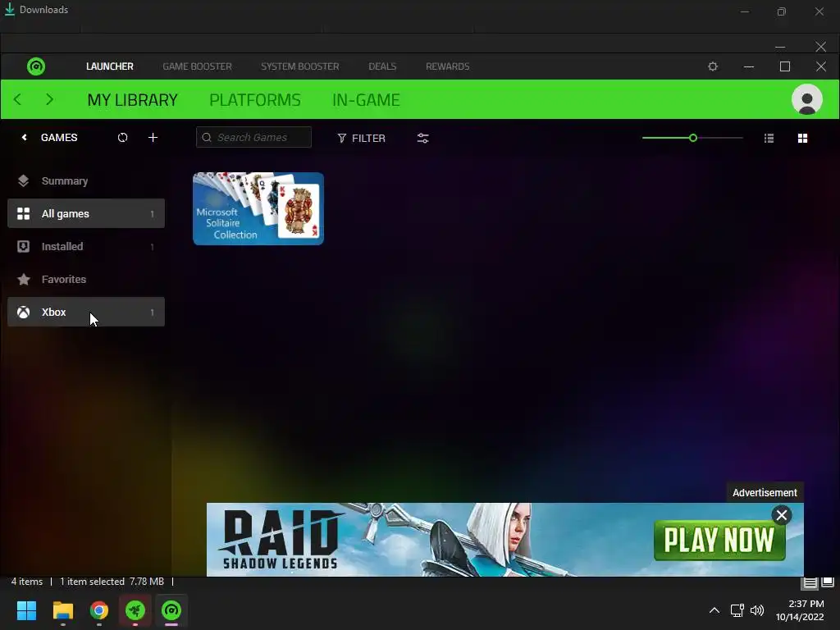The image size is (840, 630).
Task: Open the clock and date flyout
Action: (x=800, y=610)
